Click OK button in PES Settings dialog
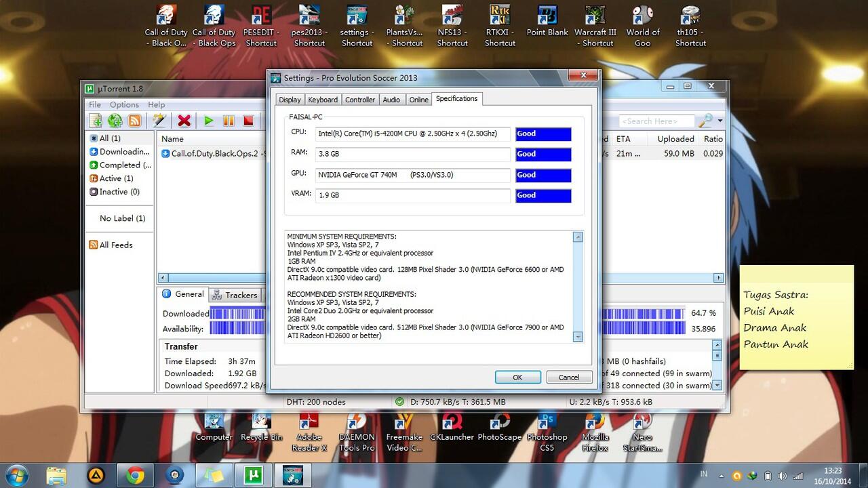 pyautogui.click(x=517, y=378)
